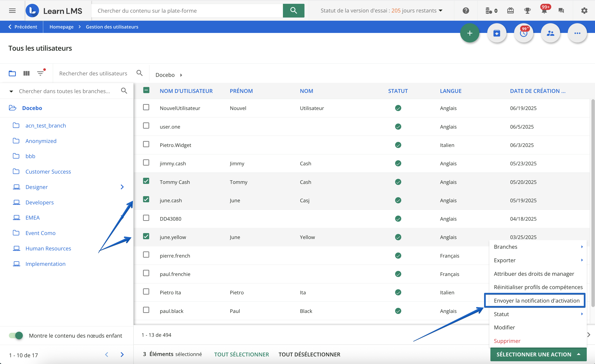
Task: Toggle 'Montre le contenu des nœuds enfant' switch
Action: point(16,335)
